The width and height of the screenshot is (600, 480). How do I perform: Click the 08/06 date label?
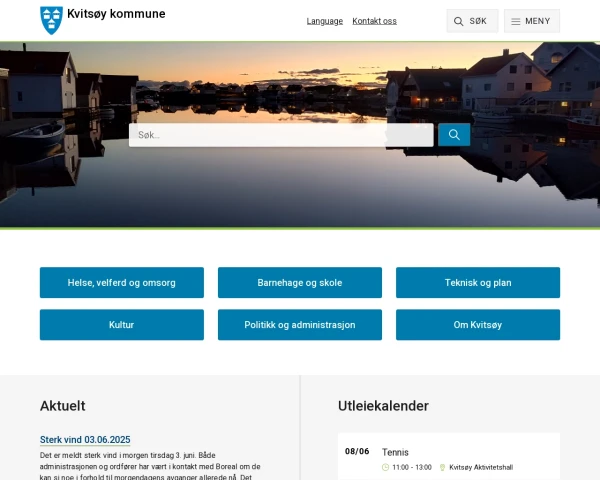357,451
